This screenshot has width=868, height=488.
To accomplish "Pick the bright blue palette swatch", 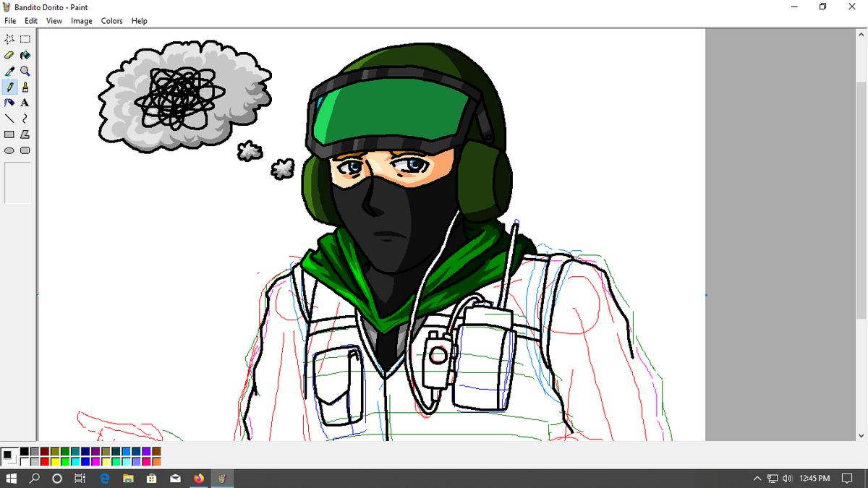I will pyautogui.click(x=85, y=461).
